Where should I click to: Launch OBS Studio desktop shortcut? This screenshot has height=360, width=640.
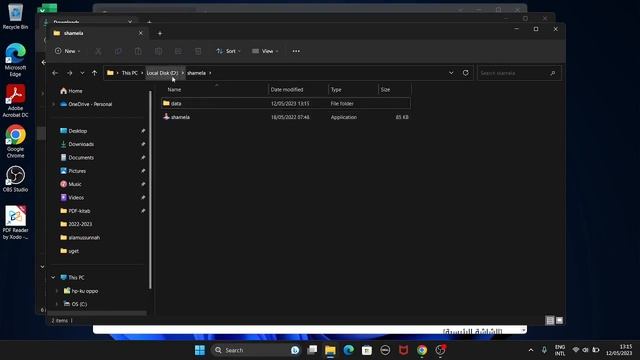click(x=16, y=179)
